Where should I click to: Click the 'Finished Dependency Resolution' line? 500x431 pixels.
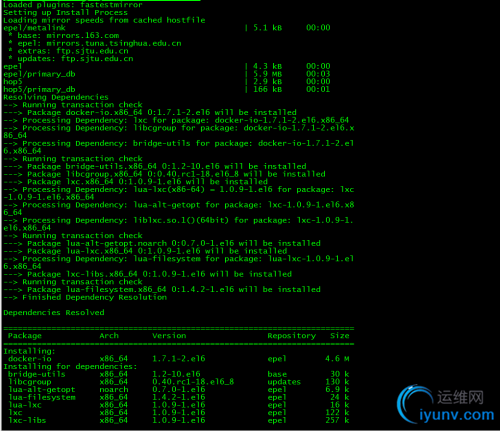(x=94, y=297)
